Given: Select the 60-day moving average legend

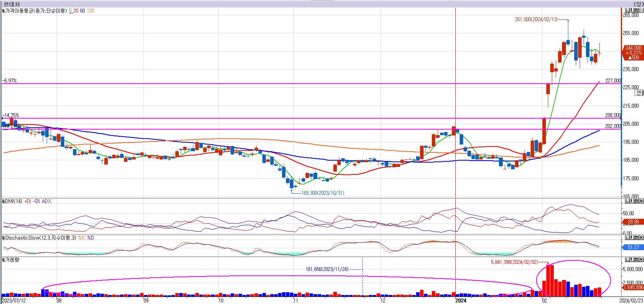Looking at the screenshot, I should (82, 11).
